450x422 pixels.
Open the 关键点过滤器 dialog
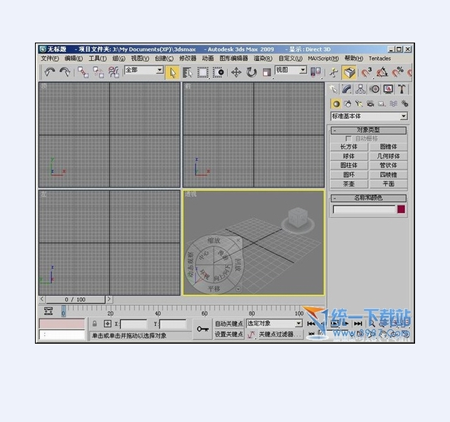(x=280, y=334)
